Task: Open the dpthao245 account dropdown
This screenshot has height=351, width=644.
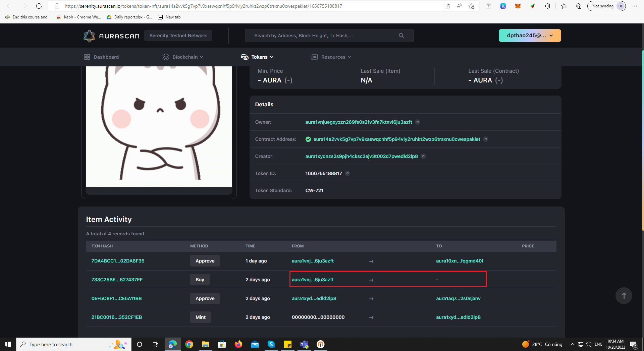Action: [x=529, y=36]
